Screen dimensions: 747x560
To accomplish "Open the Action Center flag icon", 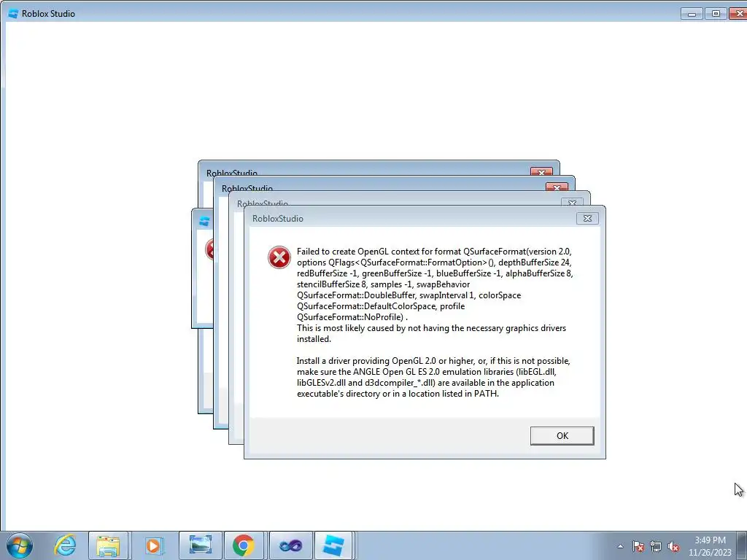I will 638,546.
